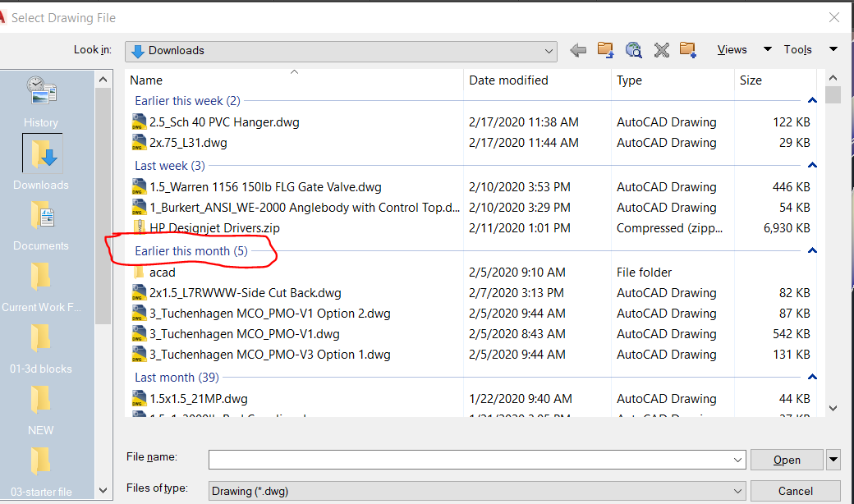Open the Files of type dropdown

pos(476,491)
